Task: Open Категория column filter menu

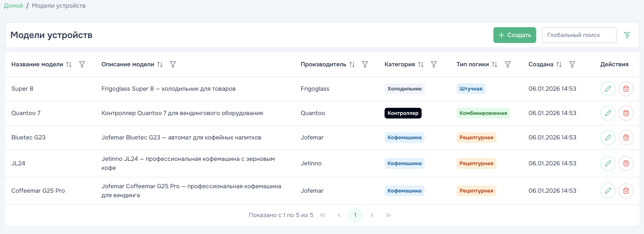Action: 433,64
